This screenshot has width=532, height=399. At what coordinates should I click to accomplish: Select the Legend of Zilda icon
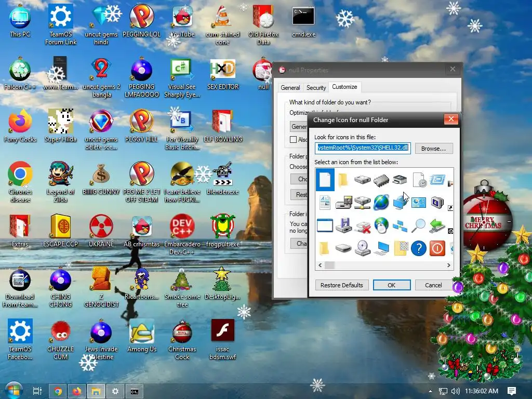click(60, 182)
